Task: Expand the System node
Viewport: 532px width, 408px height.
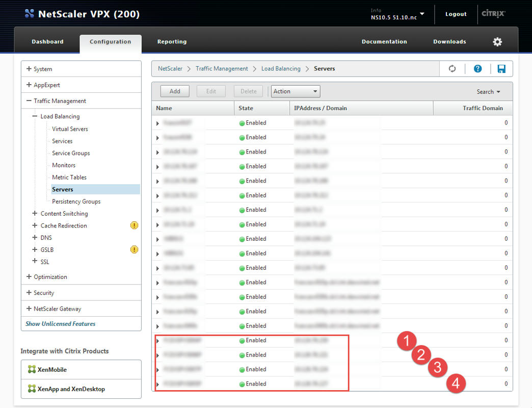Action: pos(29,68)
